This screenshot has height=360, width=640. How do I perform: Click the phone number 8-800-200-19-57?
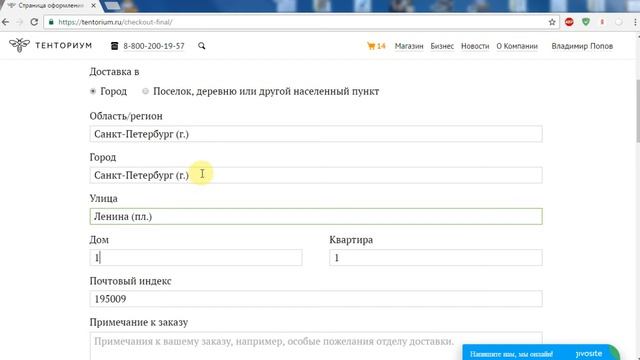coord(154,46)
